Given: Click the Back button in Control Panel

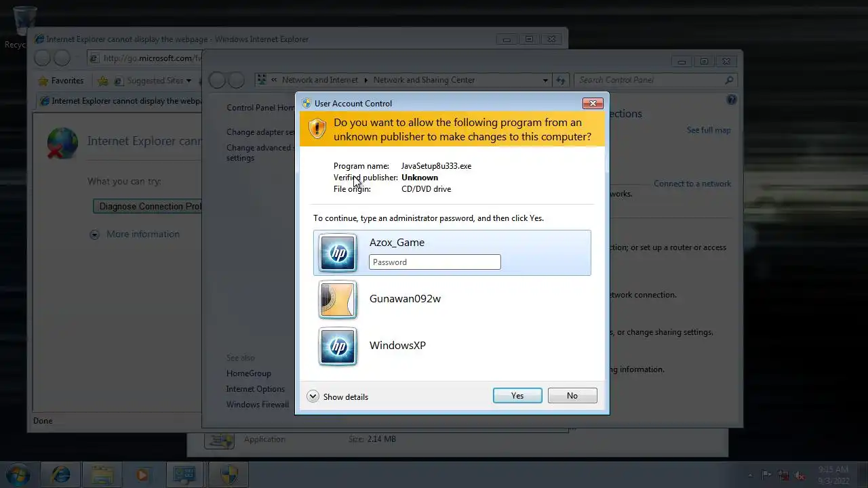Looking at the screenshot, I should 217,80.
